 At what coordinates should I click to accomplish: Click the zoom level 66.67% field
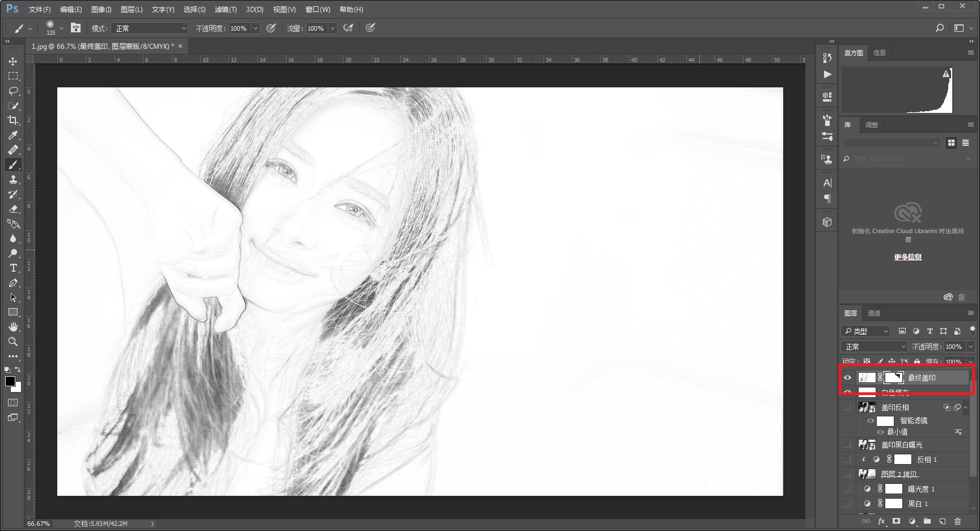point(39,524)
